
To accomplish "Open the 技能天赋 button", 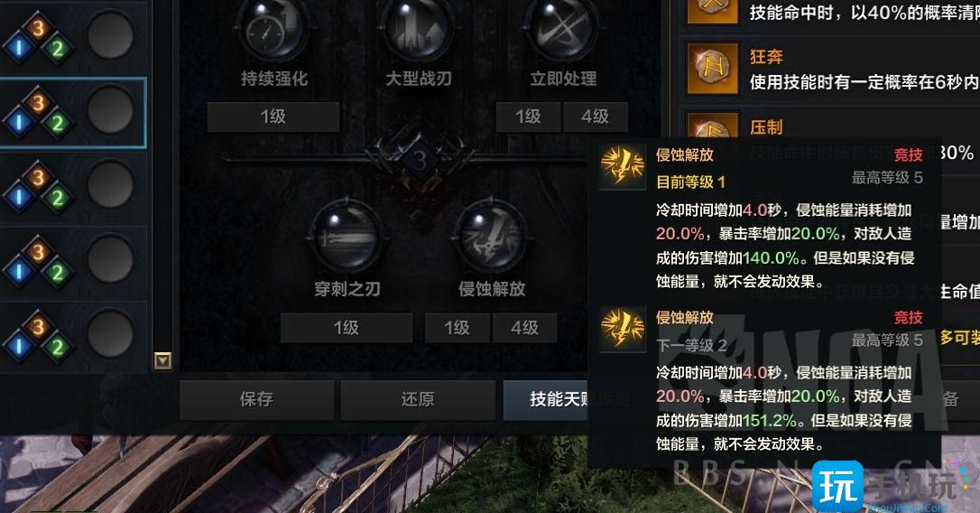I will click(546, 399).
